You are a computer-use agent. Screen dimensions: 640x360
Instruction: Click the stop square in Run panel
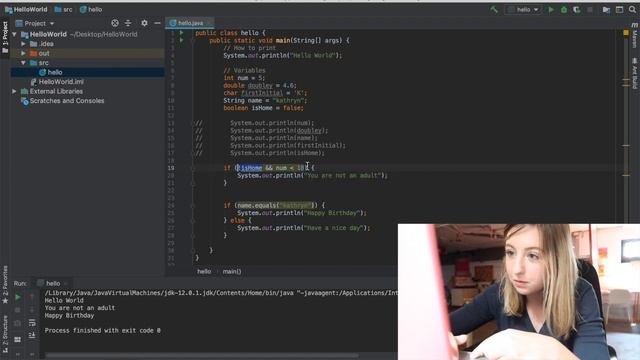[x=18, y=310]
